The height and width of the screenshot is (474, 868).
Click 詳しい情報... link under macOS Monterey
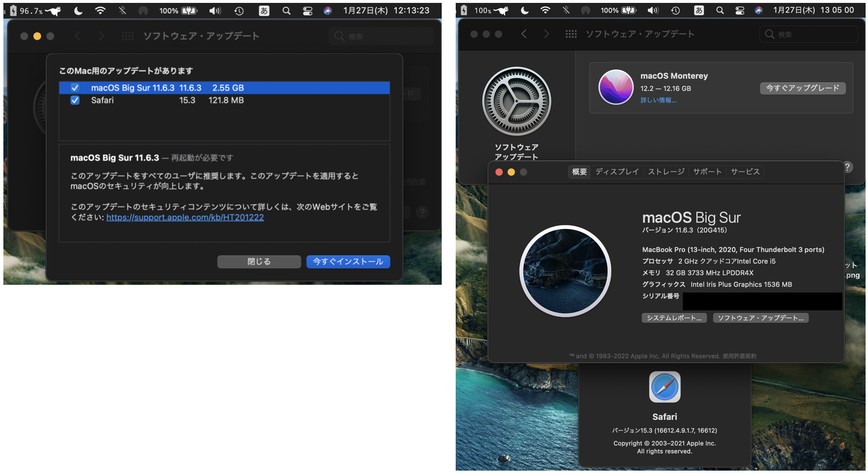[x=658, y=100]
